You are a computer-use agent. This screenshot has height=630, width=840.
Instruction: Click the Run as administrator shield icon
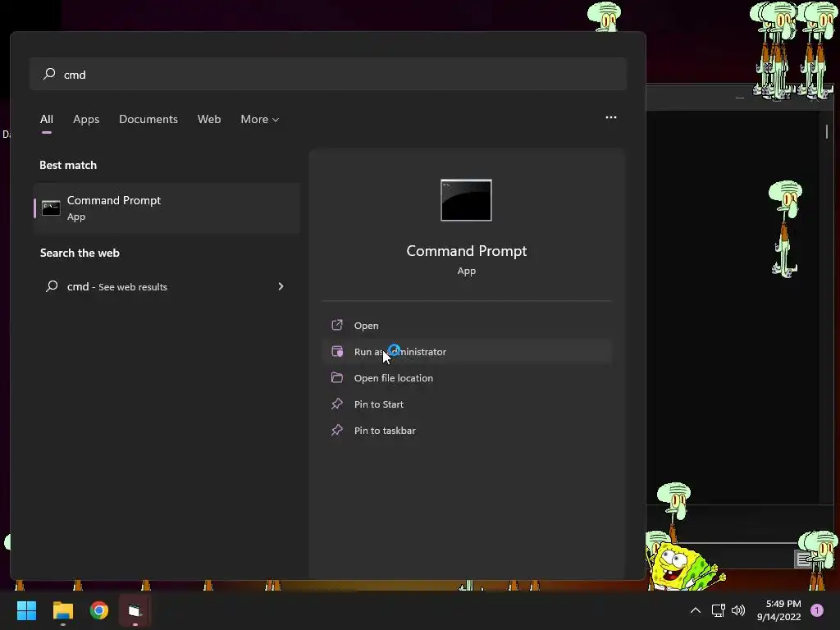pyautogui.click(x=337, y=351)
